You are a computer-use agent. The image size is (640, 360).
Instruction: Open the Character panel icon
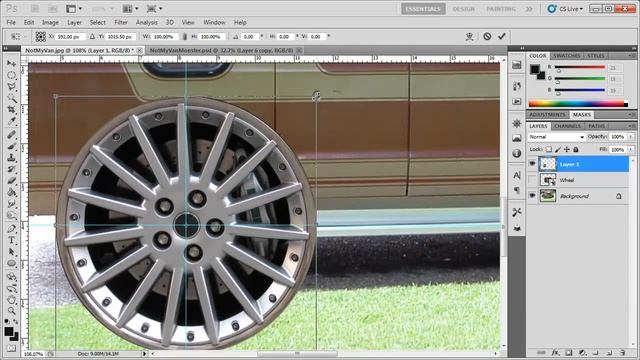pyautogui.click(x=517, y=176)
